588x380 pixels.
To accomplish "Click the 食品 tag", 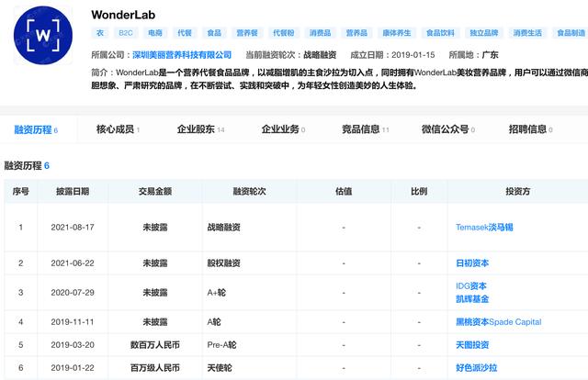I will click(x=214, y=33).
